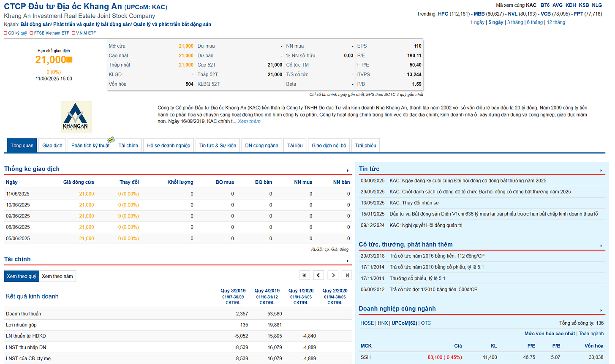Switch to the Giao dịch tab
The height and width of the screenshot is (364, 615).
coord(52,145)
